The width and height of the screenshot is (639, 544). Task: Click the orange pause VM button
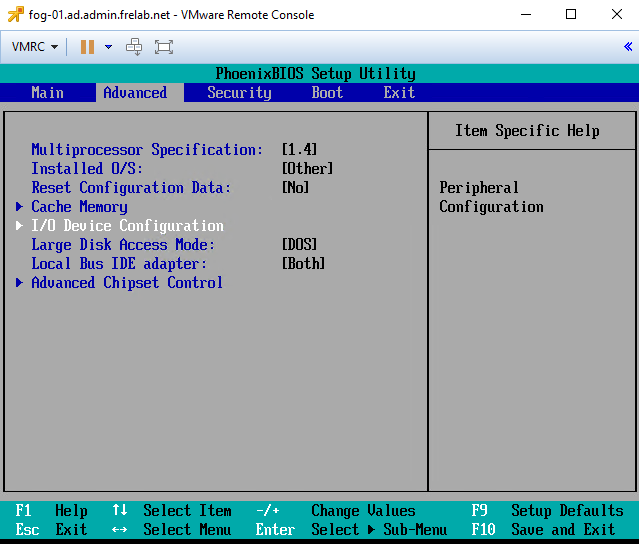click(x=87, y=47)
